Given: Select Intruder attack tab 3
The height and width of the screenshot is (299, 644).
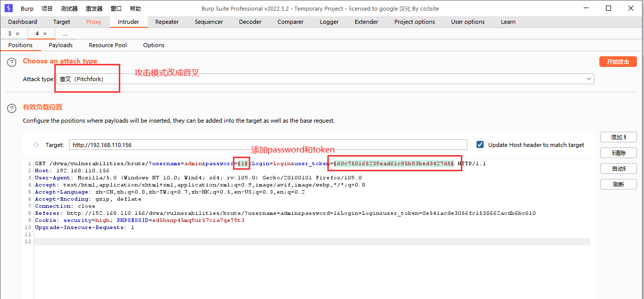Looking at the screenshot, I should coord(10,33).
